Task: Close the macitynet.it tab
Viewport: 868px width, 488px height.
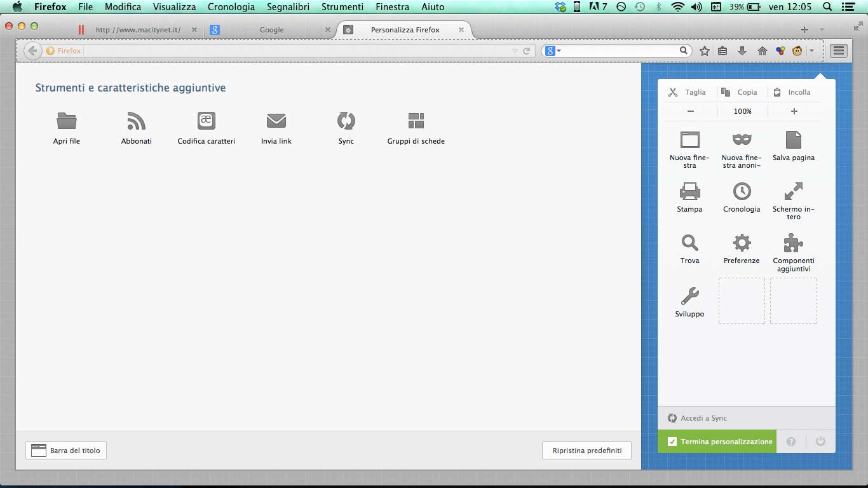Action: pos(194,30)
